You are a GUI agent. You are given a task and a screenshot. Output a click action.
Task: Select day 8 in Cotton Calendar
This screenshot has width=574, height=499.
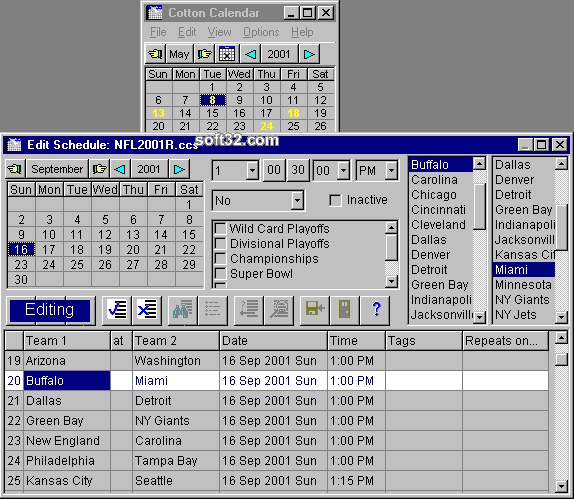click(212, 100)
